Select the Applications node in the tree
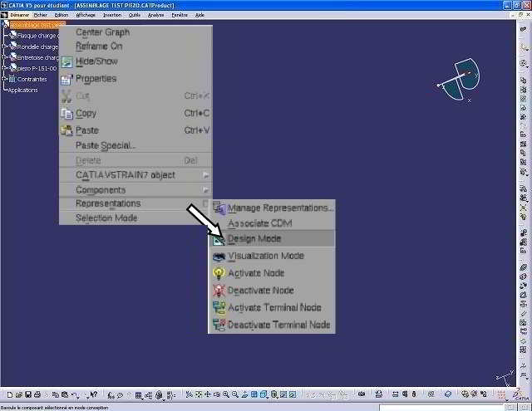Screen dimensions: 532x411 (x=23, y=91)
